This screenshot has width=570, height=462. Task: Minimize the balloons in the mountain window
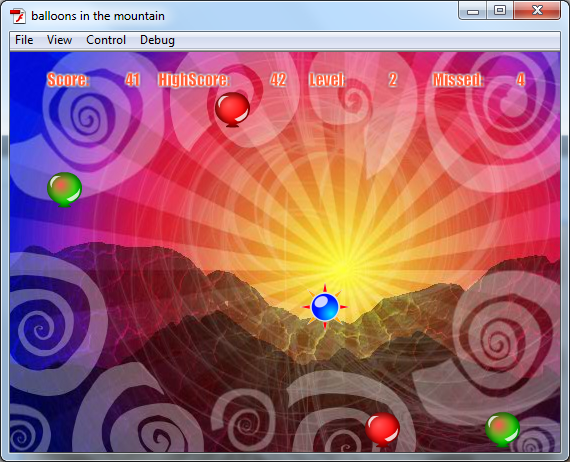point(473,11)
